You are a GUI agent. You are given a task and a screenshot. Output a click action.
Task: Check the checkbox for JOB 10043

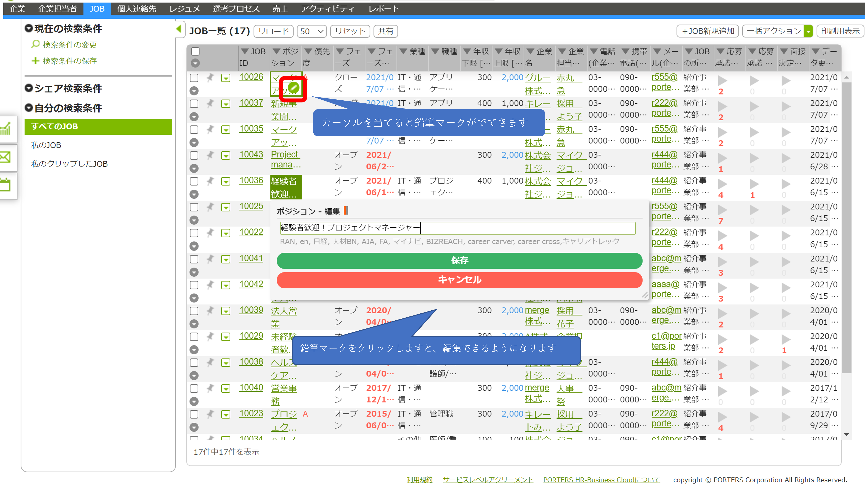pyautogui.click(x=194, y=155)
